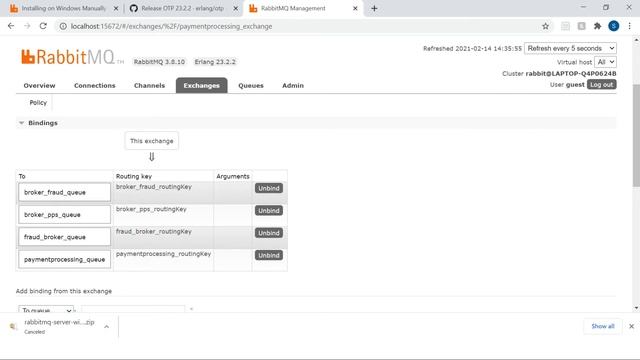Open broker_fraud_queue link

(x=55, y=192)
